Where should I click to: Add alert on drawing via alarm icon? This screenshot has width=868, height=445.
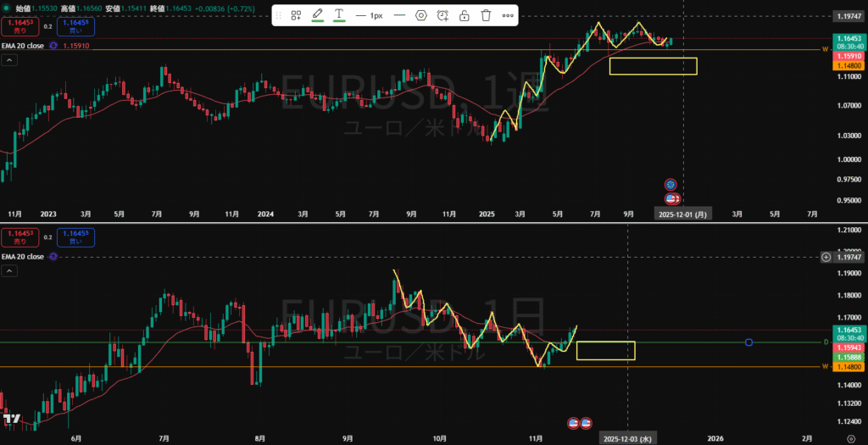(x=442, y=15)
